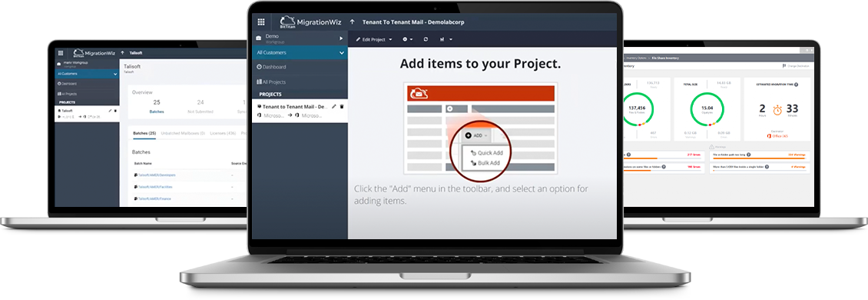Open the Talisoft/AMER/Developers batch
Viewport: 868px width, 300px height.
click(x=154, y=175)
